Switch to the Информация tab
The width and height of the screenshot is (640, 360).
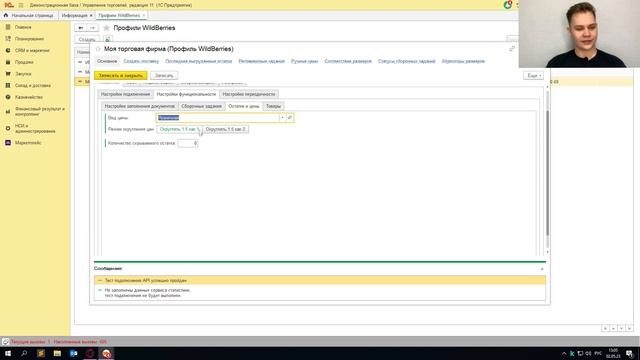coord(74,16)
